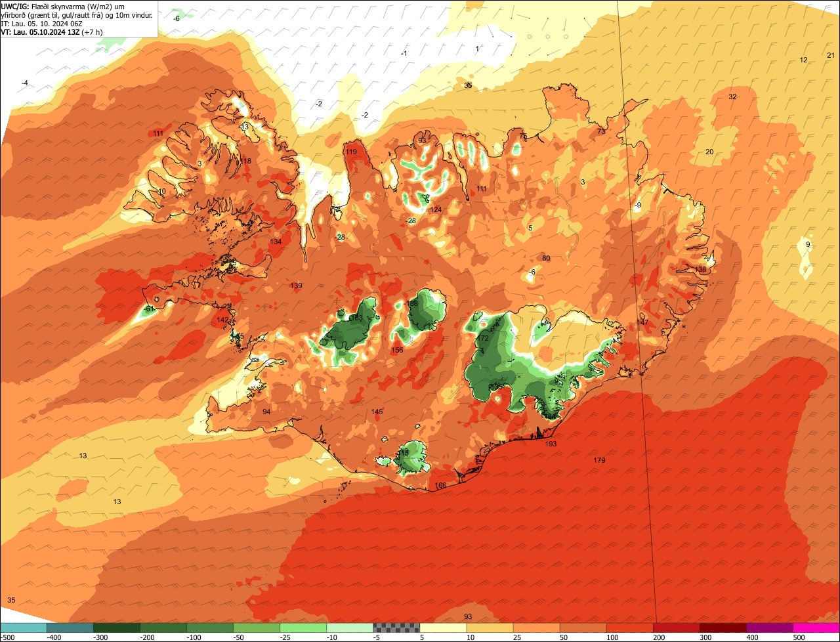Click the '94' value on the map

click(266, 412)
